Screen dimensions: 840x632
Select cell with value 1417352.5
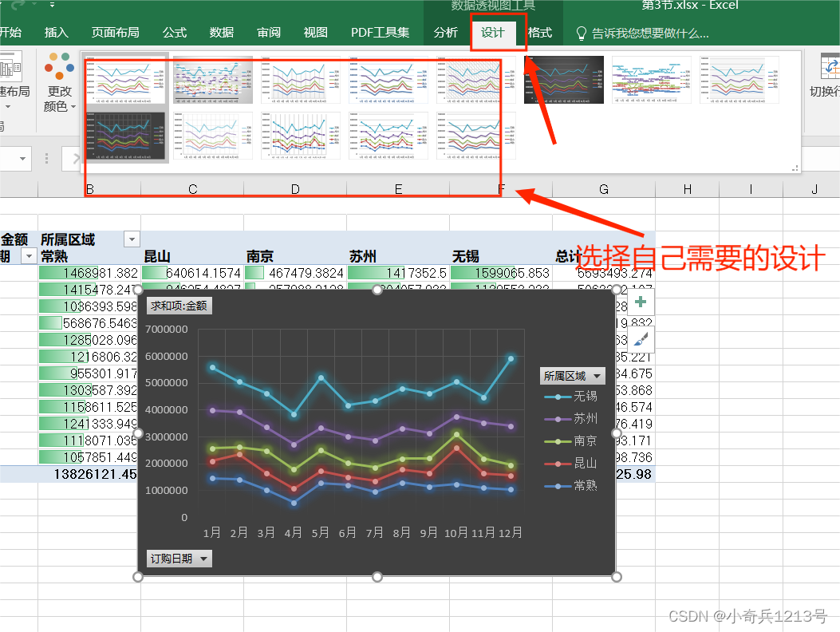(x=397, y=273)
